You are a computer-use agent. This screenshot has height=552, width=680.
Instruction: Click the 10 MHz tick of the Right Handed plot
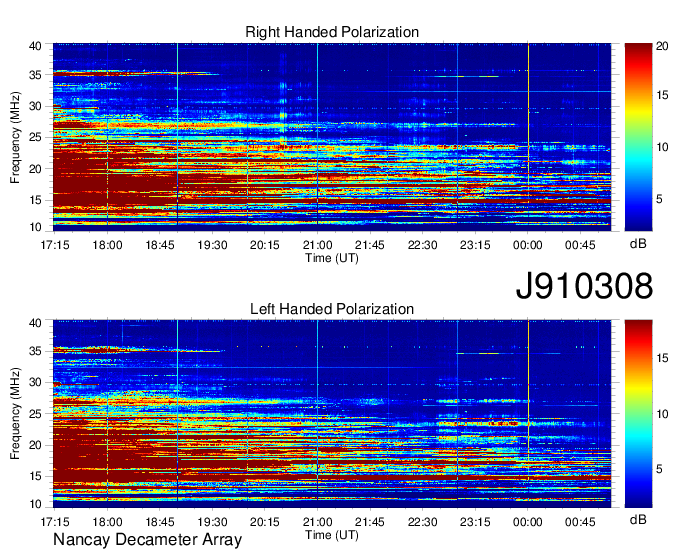pyautogui.click(x=35, y=227)
